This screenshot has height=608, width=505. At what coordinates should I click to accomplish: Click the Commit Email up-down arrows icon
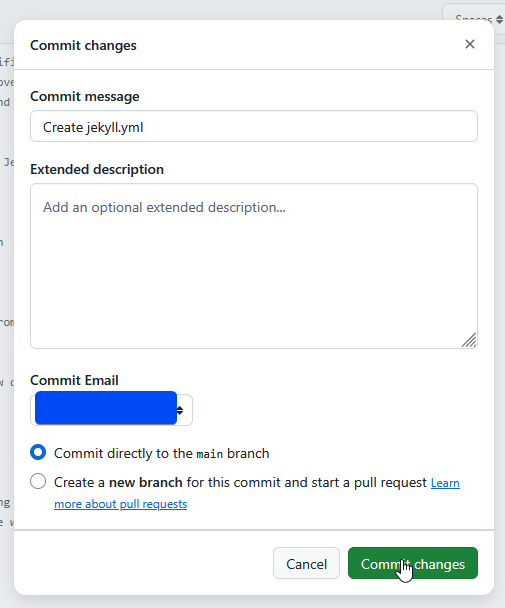click(180, 410)
